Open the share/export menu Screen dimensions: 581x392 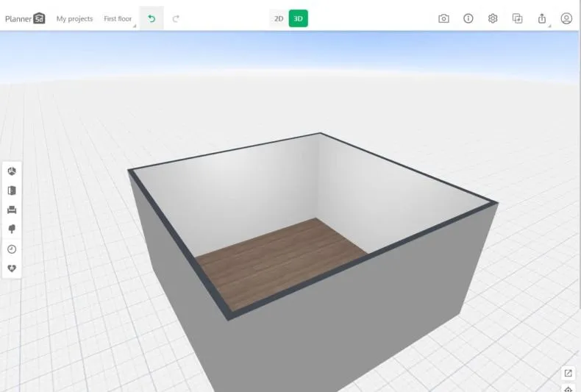[542, 18]
